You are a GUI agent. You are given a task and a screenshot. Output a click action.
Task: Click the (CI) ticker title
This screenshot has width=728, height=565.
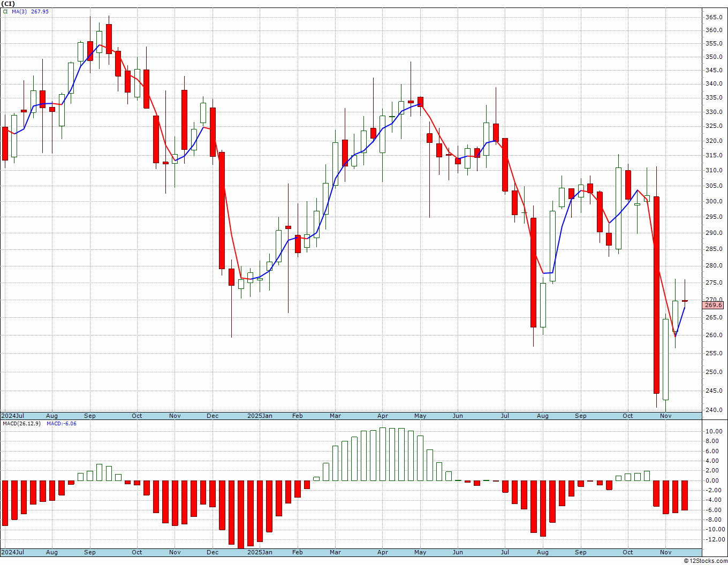8,3
